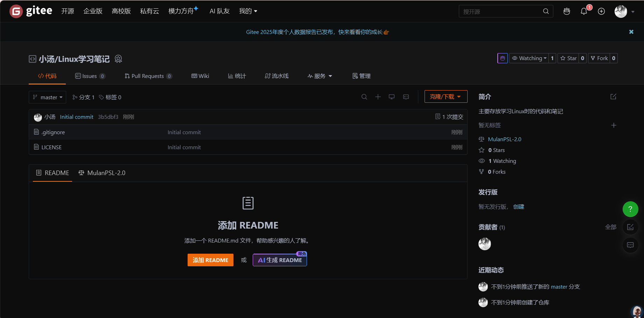This screenshot has height=318, width=644.
Task: Fork this repository
Action: click(599, 58)
